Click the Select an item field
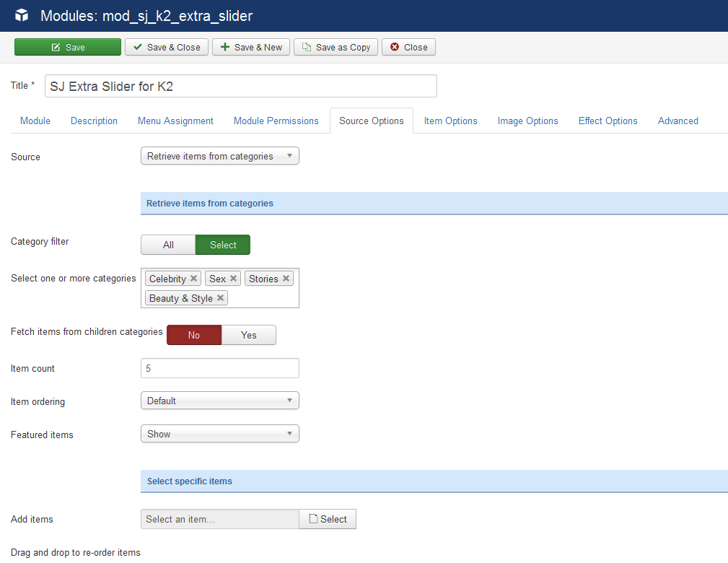 pyautogui.click(x=220, y=519)
